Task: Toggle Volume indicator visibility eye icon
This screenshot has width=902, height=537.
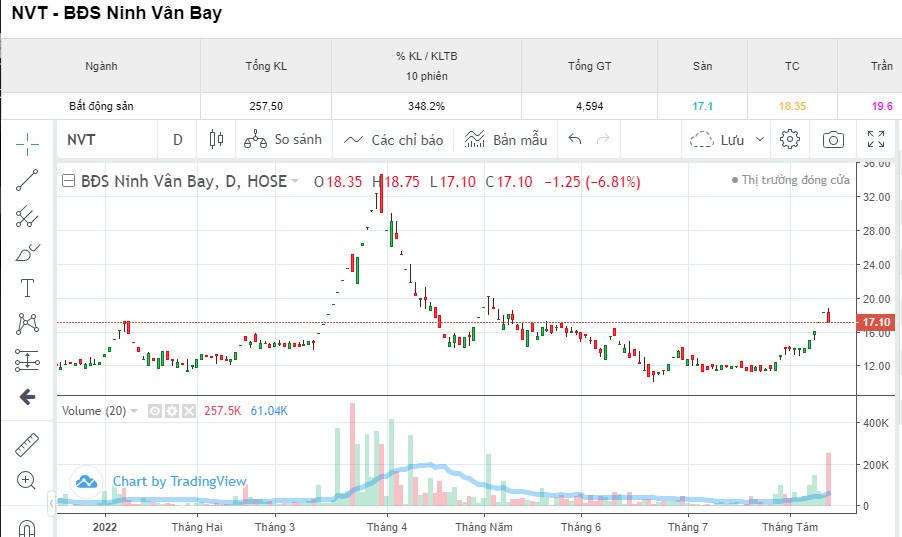Action: (x=155, y=411)
